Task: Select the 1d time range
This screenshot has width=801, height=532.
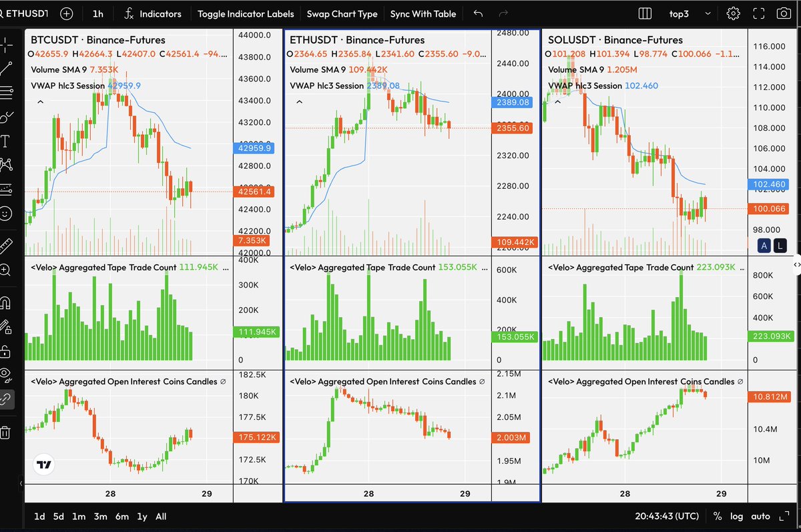Action: click(40, 517)
